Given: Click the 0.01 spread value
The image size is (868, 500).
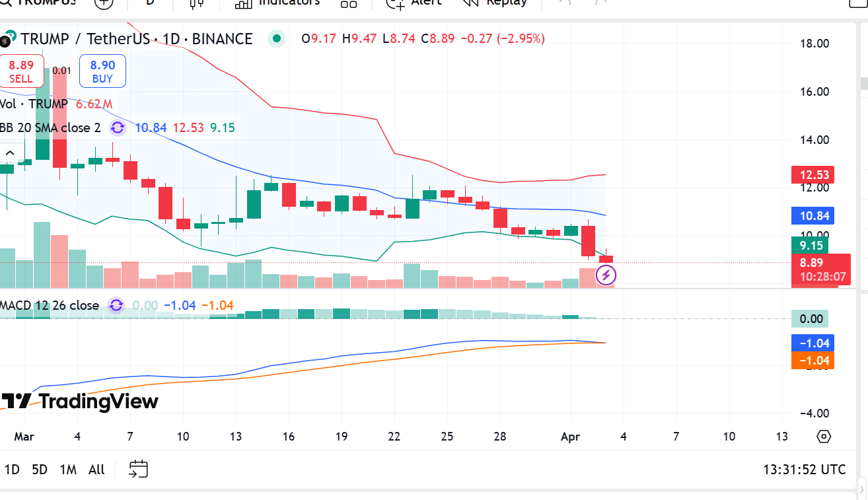Looking at the screenshot, I should (x=61, y=71).
